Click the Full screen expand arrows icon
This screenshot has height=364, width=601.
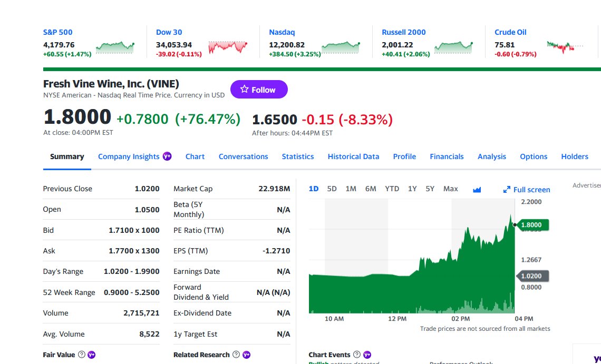(507, 190)
